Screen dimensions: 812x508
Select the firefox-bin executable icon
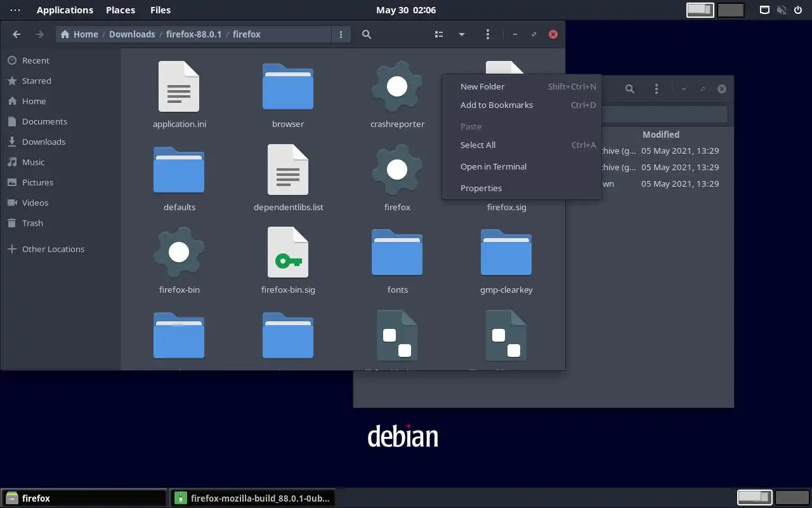click(179, 252)
